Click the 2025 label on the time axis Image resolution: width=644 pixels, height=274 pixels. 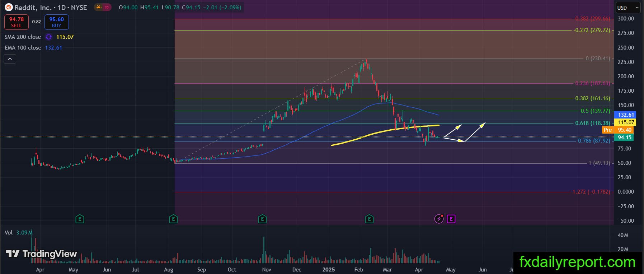[x=328, y=269]
